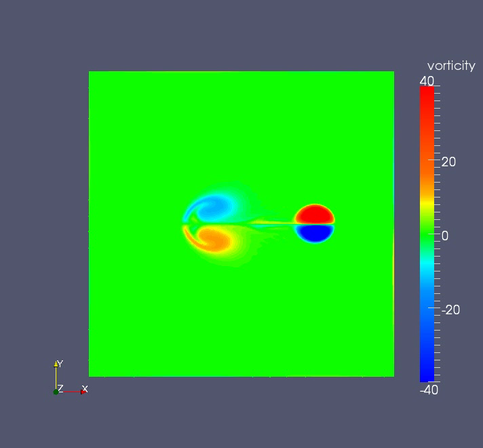Viewport: 483px width, 448px height.
Task: Select the red positive vorticity semicircle
Action: tap(313, 214)
